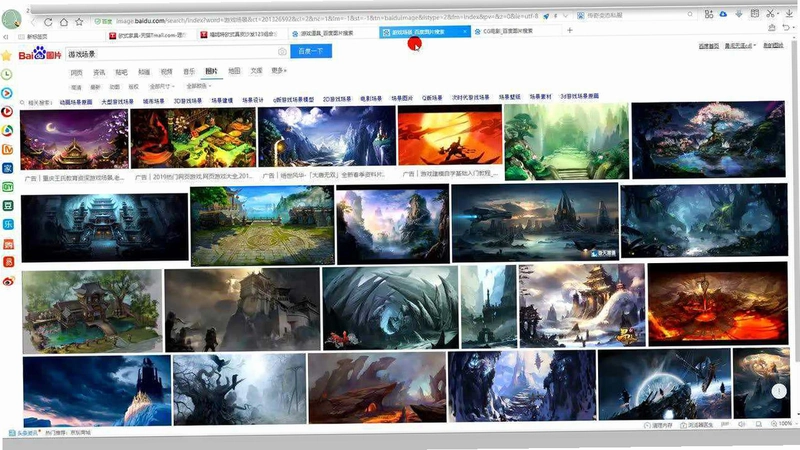Expand the 全部尺寸 size filter dropdown

click(162, 87)
